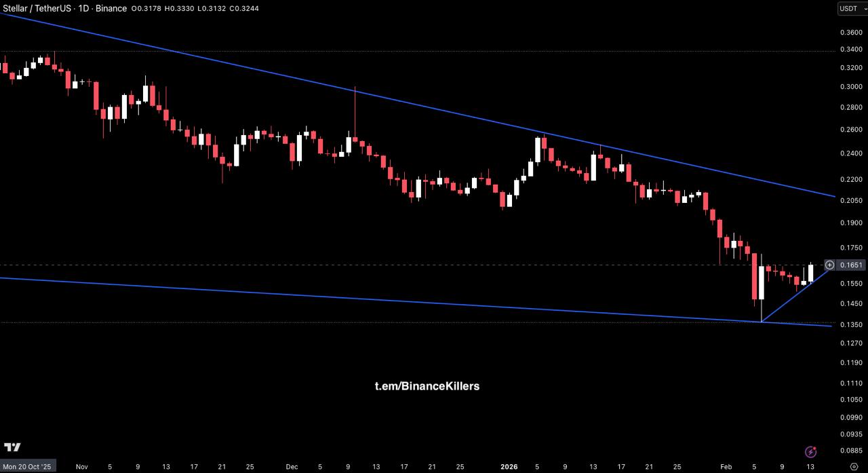Open the purple lightning bolt notification icon
The height and width of the screenshot is (473, 868).
[x=810, y=452]
